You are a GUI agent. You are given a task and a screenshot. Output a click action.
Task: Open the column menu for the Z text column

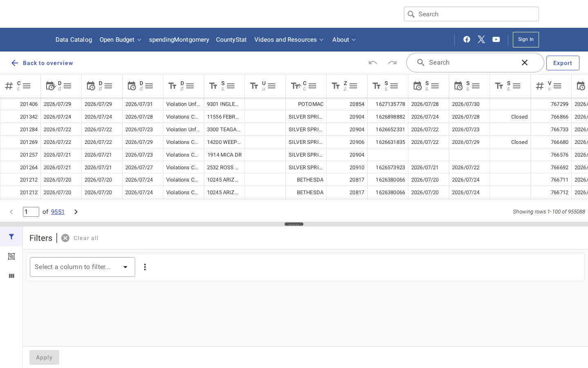[353, 86]
